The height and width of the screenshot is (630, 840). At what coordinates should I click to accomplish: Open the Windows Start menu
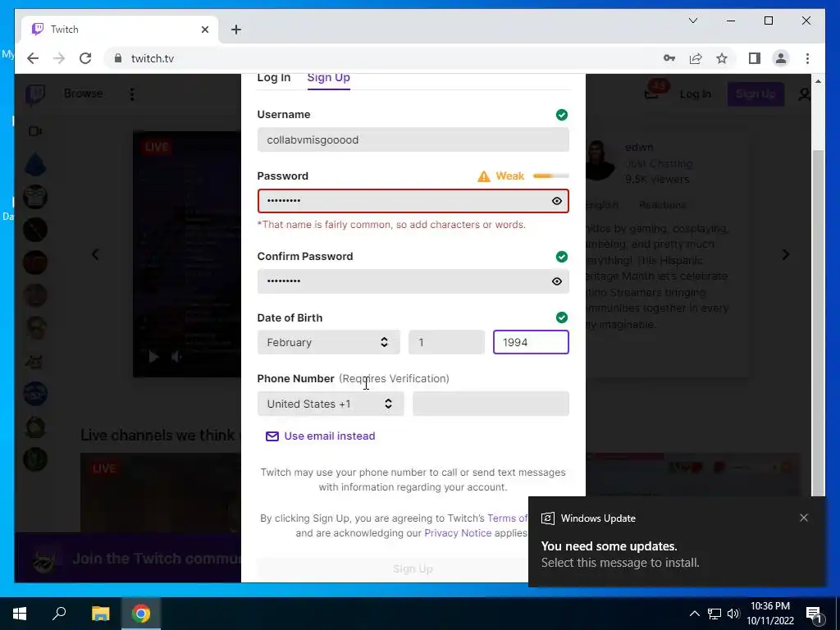pyautogui.click(x=20, y=614)
